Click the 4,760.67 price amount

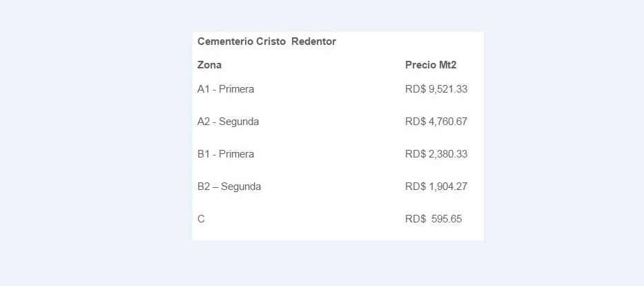click(448, 122)
